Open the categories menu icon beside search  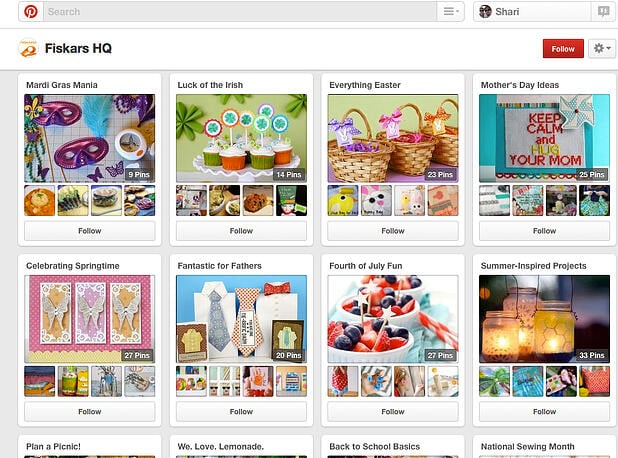pyautogui.click(x=450, y=11)
